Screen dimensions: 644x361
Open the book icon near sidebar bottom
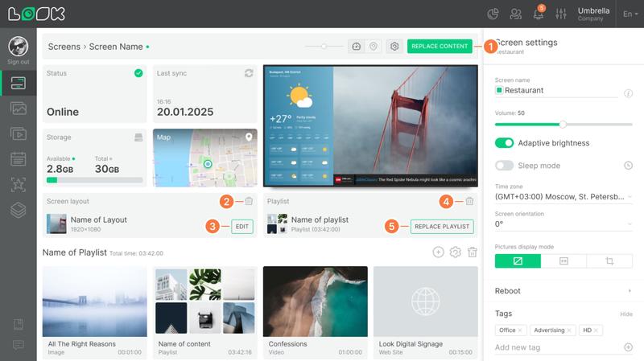(18, 325)
